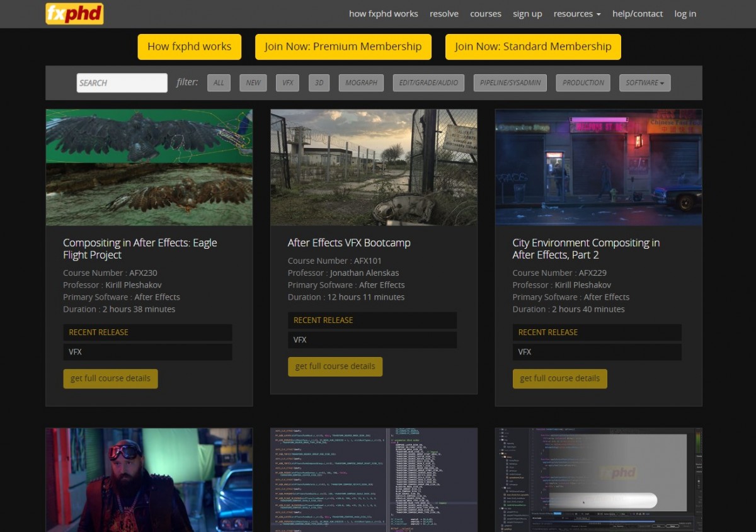Open the code editor thumbnail with fxphd watermark
This screenshot has width=756, height=532.
pyautogui.click(x=598, y=480)
